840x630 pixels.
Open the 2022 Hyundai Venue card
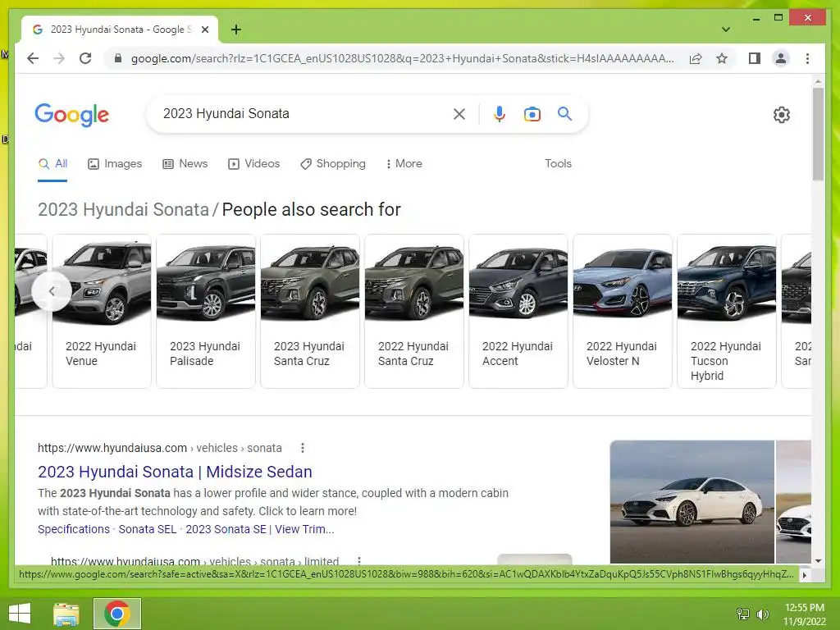coord(102,311)
